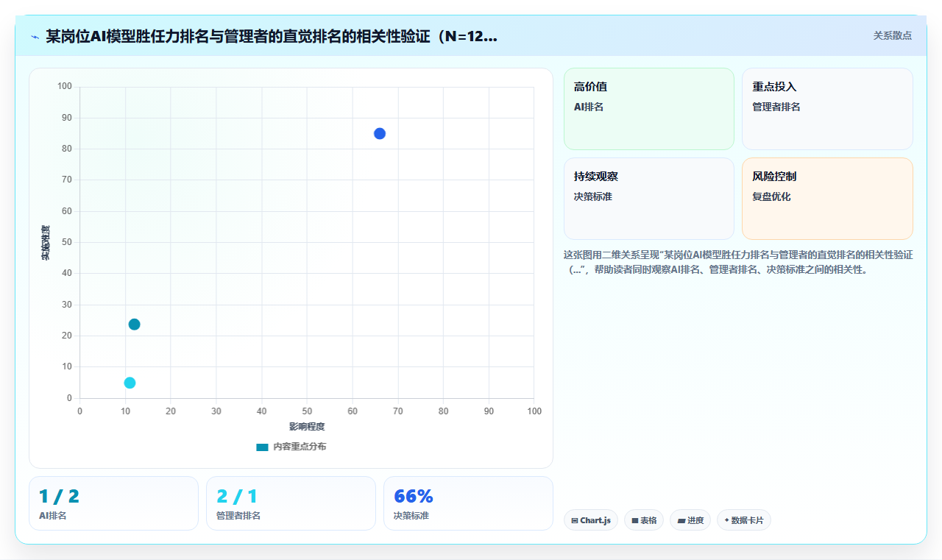Click the 1 / 2 AI排名 stat card

(113, 503)
